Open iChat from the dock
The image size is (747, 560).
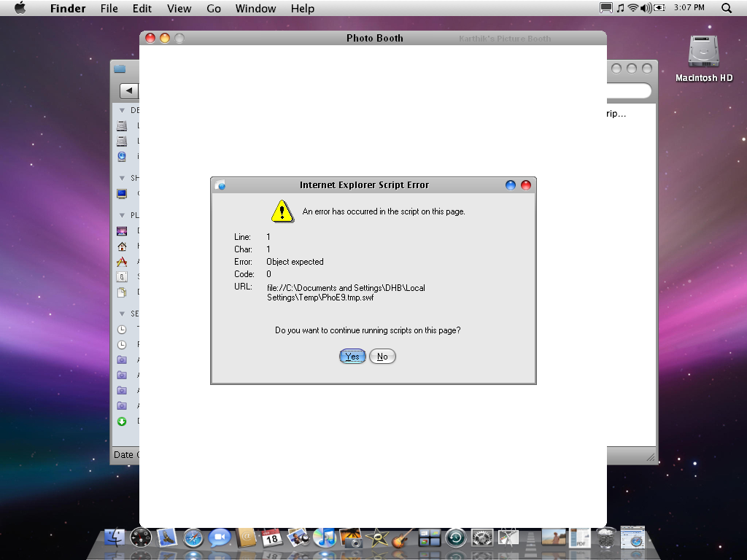click(x=220, y=538)
